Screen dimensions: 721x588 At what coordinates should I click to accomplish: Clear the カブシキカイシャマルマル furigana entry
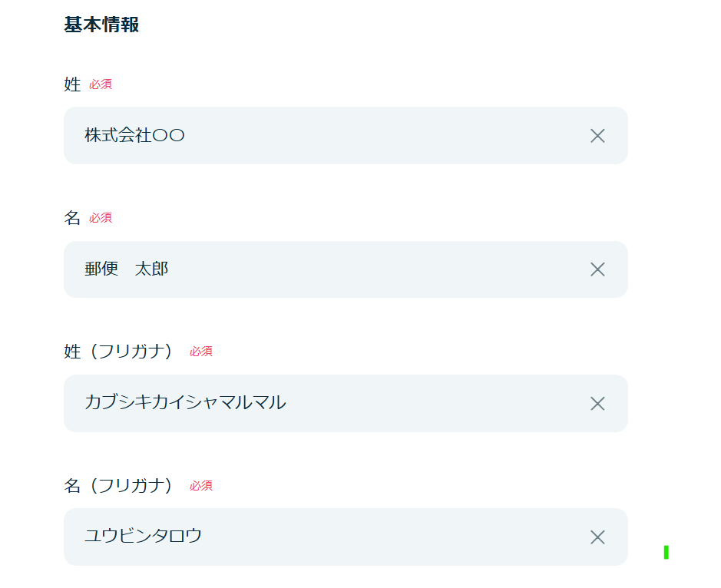[x=597, y=403]
